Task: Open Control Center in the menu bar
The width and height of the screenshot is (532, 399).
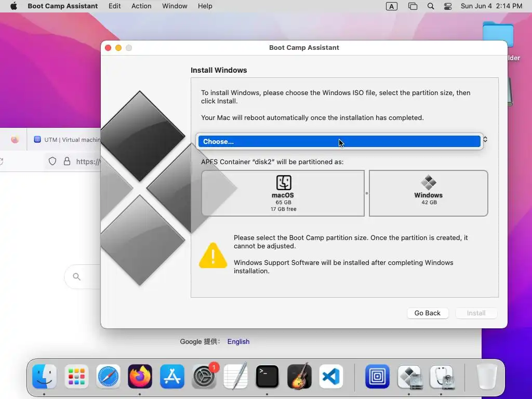Action: pos(448,6)
